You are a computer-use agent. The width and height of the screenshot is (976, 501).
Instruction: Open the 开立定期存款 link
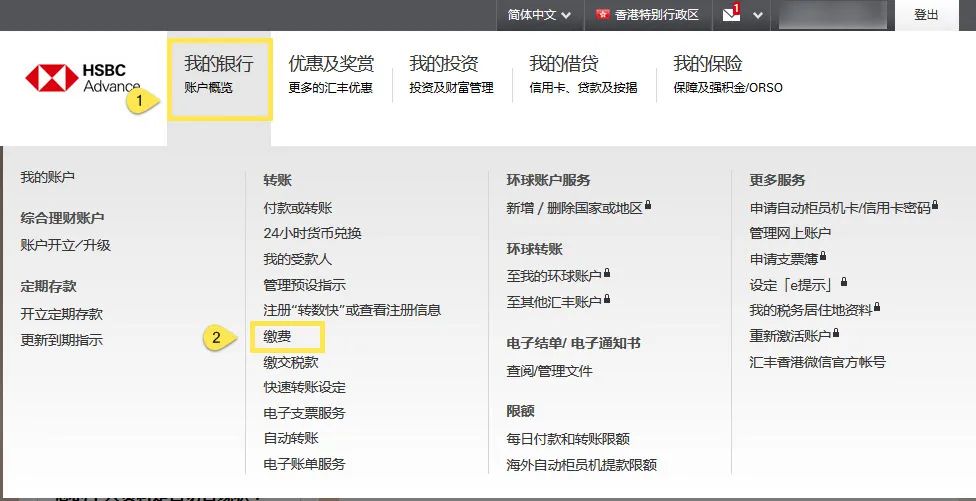point(61,314)
